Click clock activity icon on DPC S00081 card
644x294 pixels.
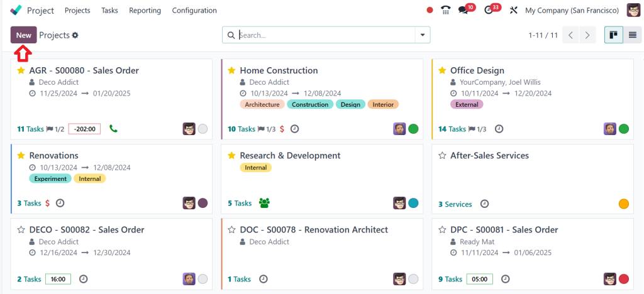coord(505,280)
